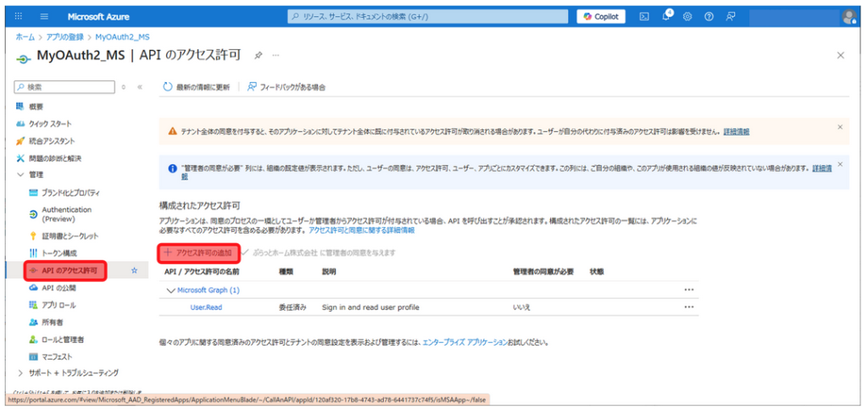
Task: Collapse the 管理 section in sidebar
Action: point(21,174)
